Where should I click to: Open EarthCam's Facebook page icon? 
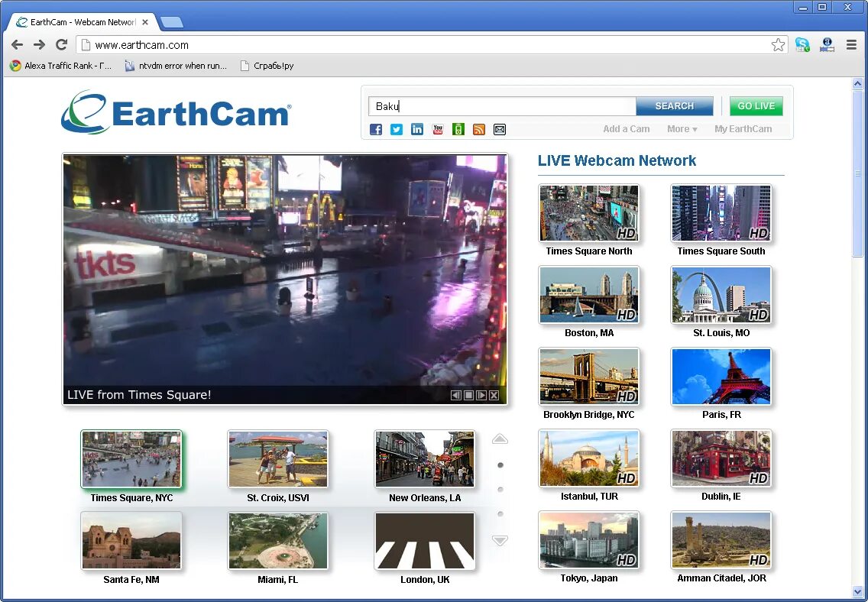[376, 129]
